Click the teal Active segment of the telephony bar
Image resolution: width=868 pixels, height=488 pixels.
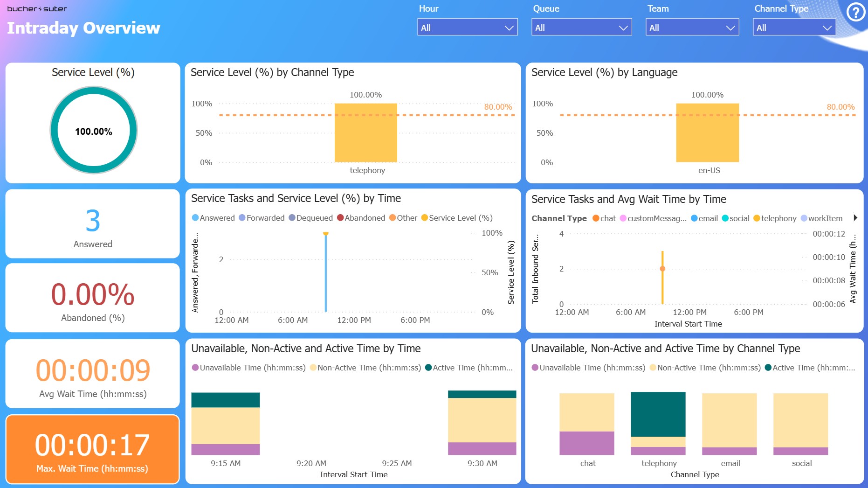click(x=658, y=414)
